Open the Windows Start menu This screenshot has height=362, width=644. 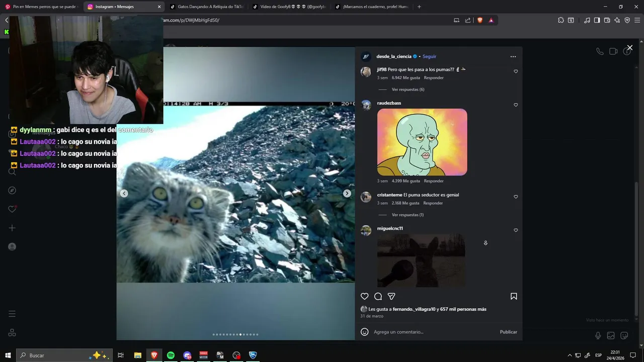8,355
